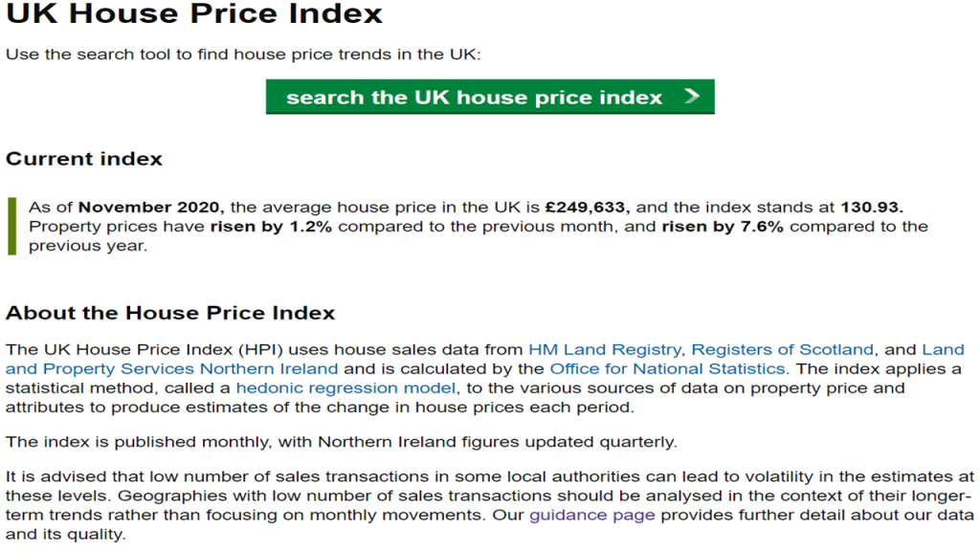
Task: Go to the guidance page link
Action: [x=592, y=515]
